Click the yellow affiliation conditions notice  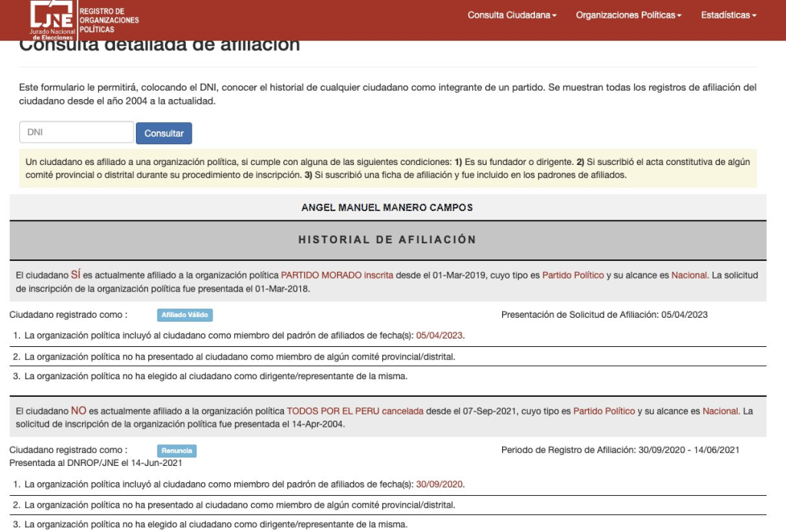click(388, 168)
